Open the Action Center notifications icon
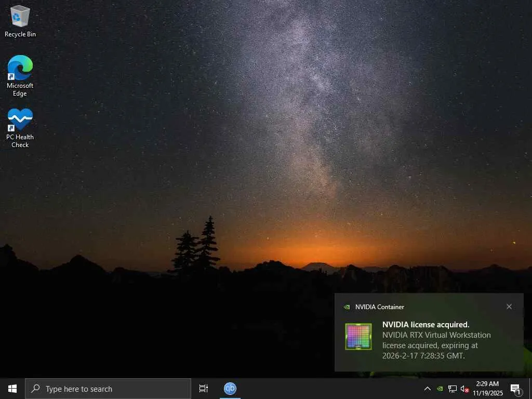532x399 pixels. pyautogui.click(x=515, y=389)
